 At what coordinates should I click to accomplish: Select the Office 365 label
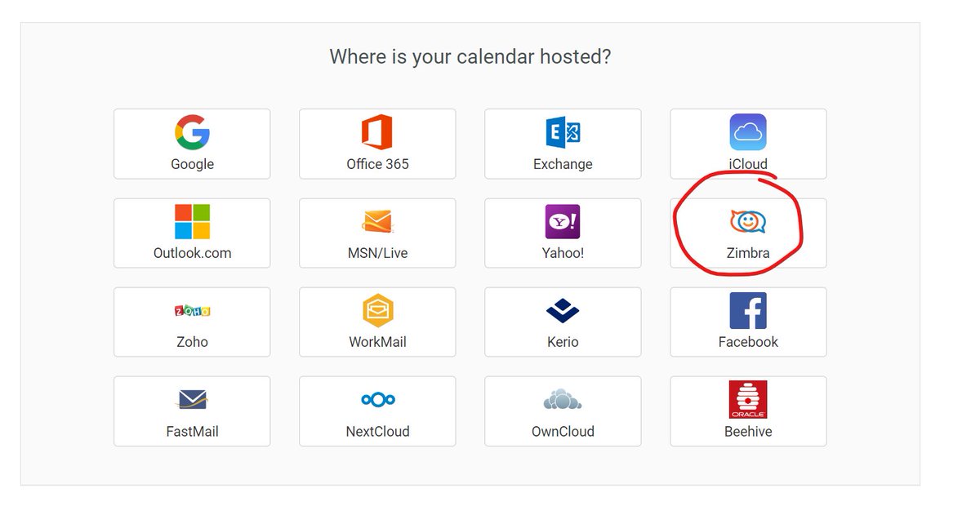tap(377, 164)
